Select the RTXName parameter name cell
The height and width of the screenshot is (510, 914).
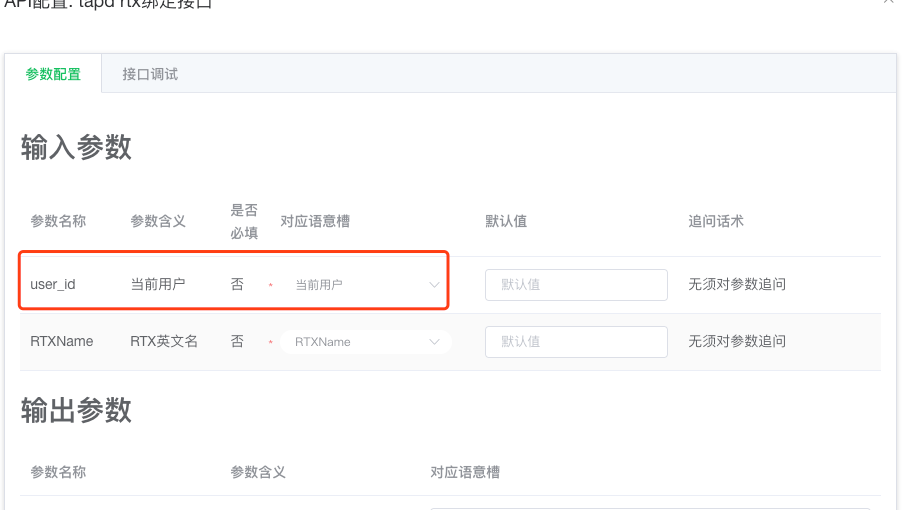pos(62,341)
